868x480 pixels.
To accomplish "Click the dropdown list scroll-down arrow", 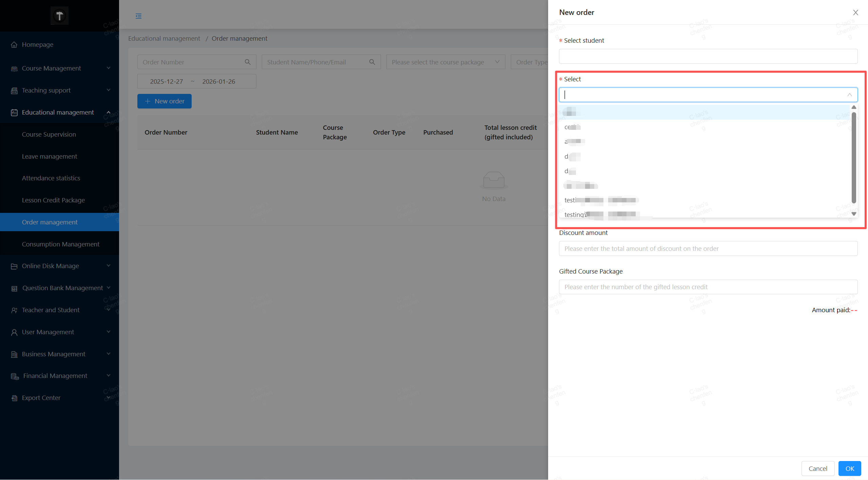I will point(854,214).
